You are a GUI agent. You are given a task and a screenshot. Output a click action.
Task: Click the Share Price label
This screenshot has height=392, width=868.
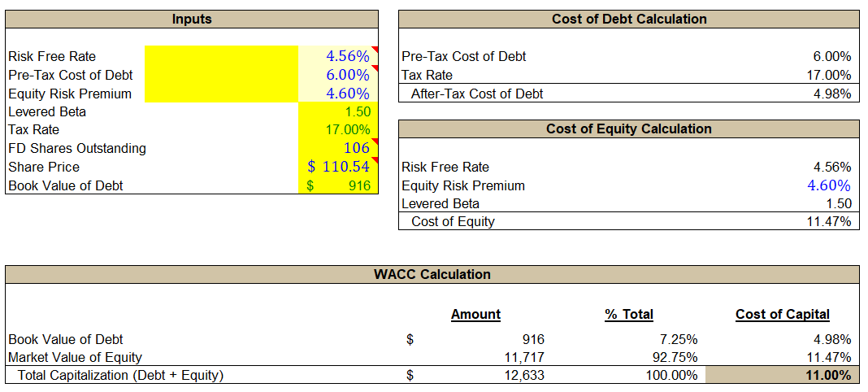tap(44, 168)
